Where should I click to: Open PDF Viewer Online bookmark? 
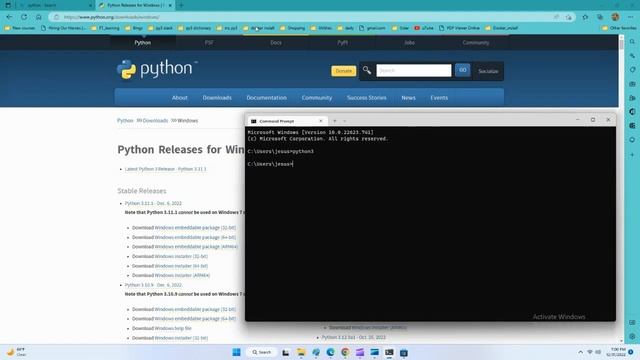(459, 28)
